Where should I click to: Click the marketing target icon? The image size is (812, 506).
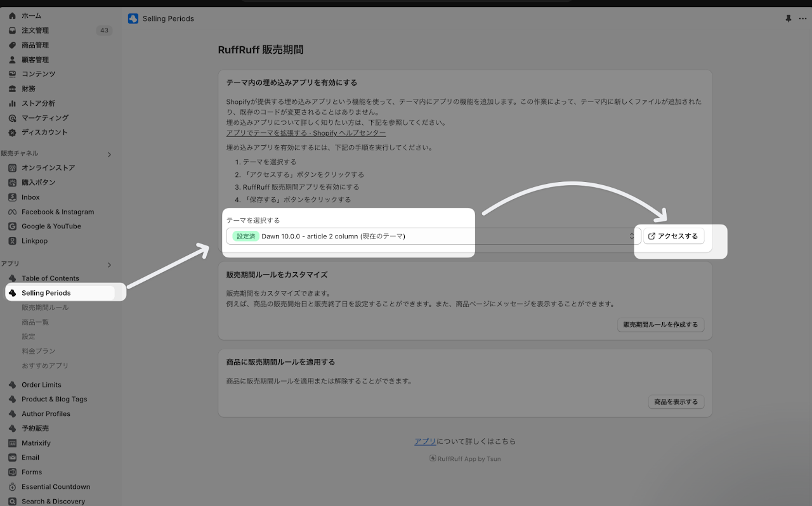tap(12, 118)
